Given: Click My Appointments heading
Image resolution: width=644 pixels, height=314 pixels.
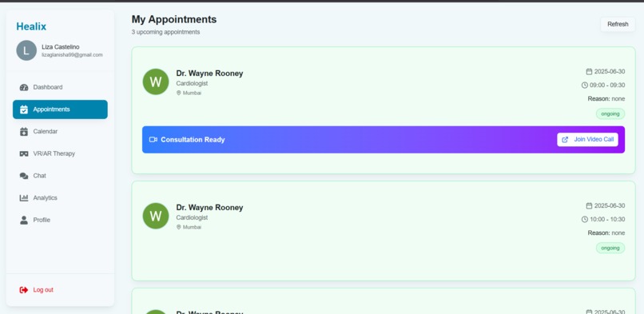Looking at the screenshot, I should point(174,19).
